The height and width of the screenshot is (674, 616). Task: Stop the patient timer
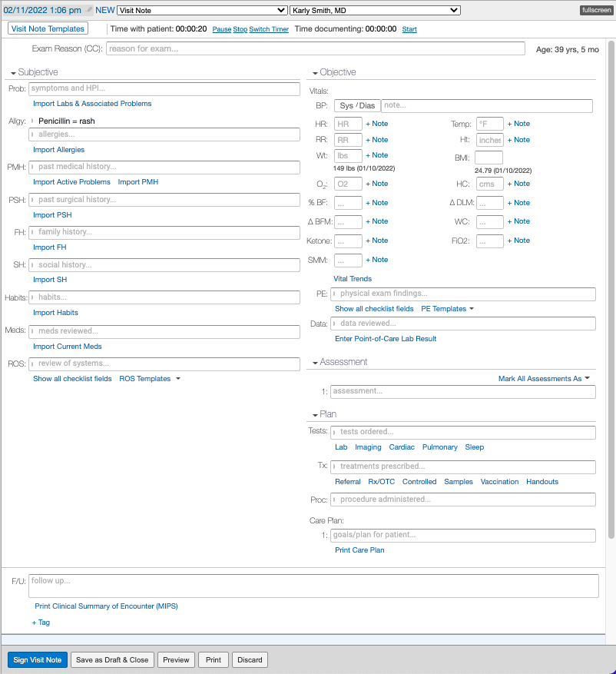pyautogui.click(x=240, y=29)
